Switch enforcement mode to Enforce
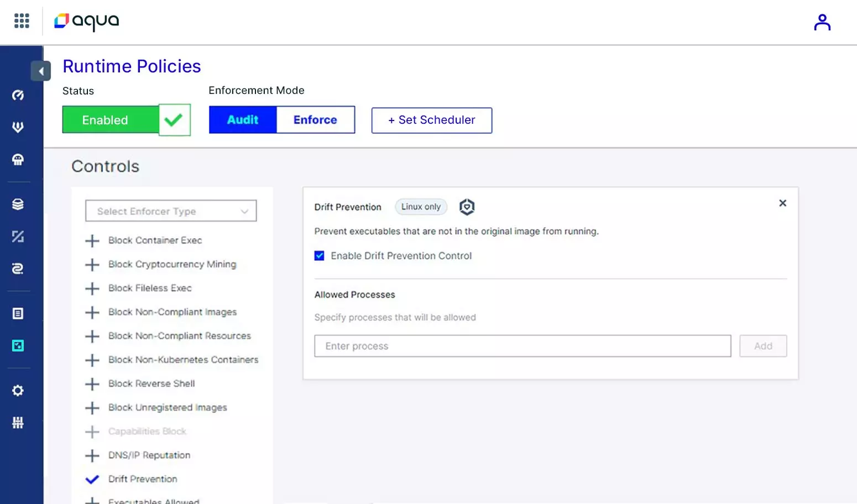 click(315, 120)
